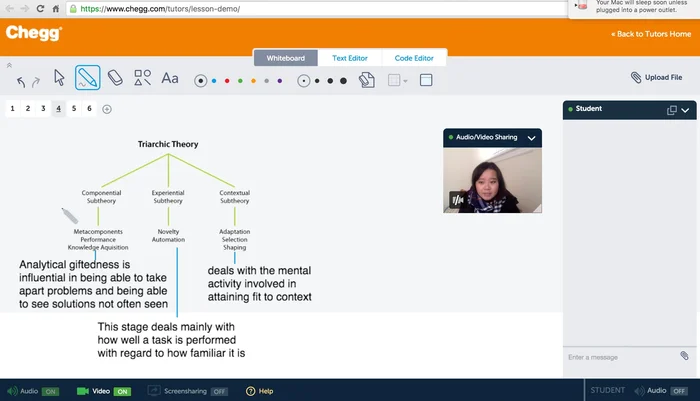
Task: Click the Upload File button
Action: point(657,77)
